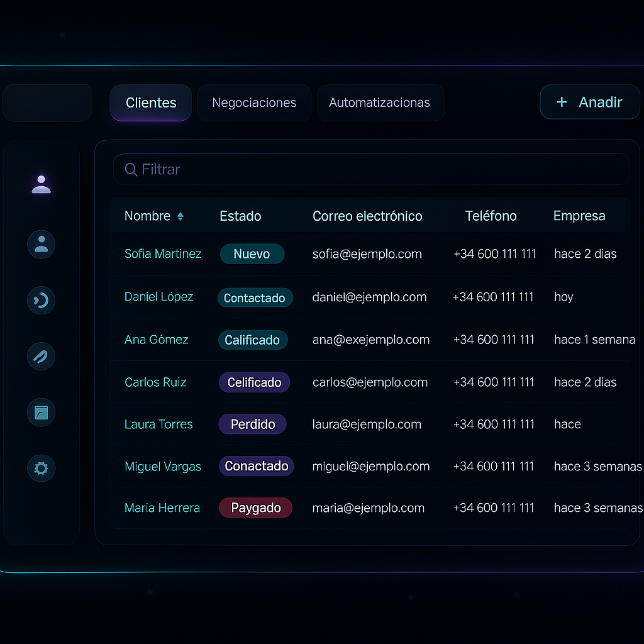
Task: Select the highlighted contacts icon in sidebar
Action: (x=41, y=184)
